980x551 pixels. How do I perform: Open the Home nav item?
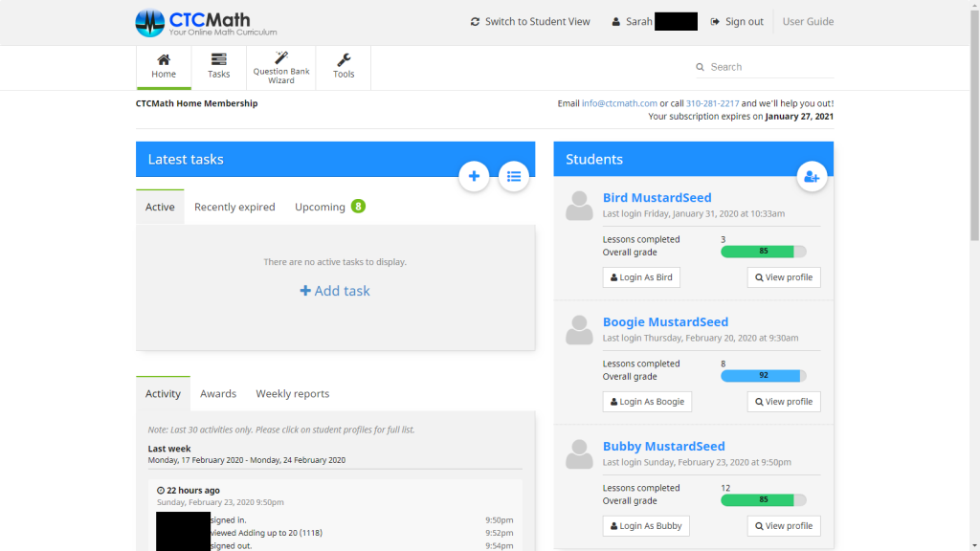pyautogui.click(x=164, y=67)
